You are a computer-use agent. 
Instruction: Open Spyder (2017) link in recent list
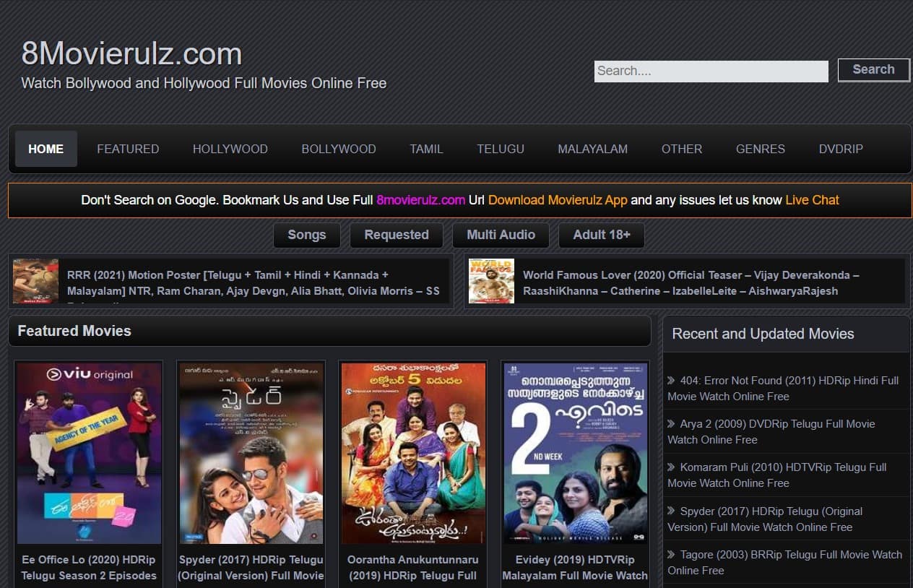(x=765, y=519)
